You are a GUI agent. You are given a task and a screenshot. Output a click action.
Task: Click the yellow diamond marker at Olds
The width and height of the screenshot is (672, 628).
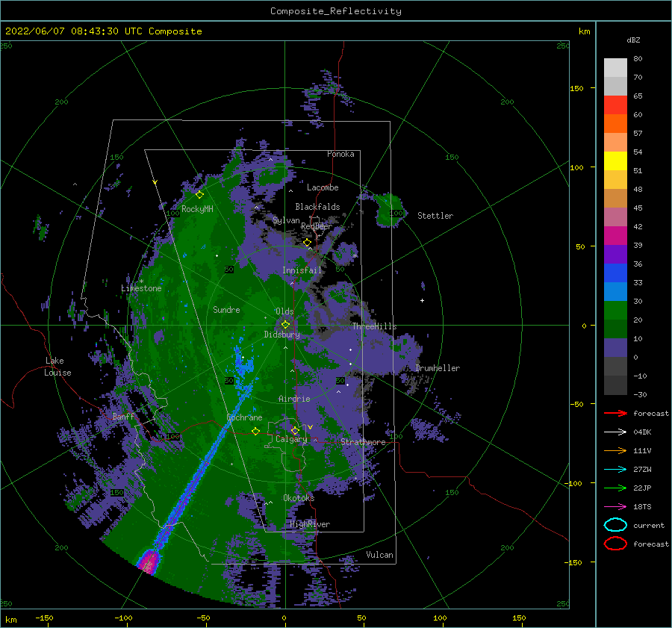coord(285,325)
